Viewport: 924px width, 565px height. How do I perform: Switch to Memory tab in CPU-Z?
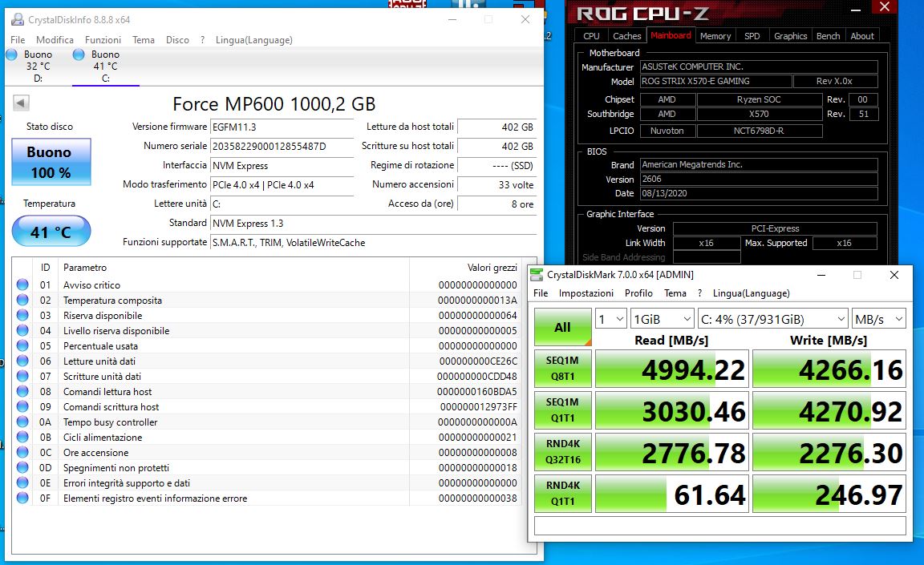point(715,36)
